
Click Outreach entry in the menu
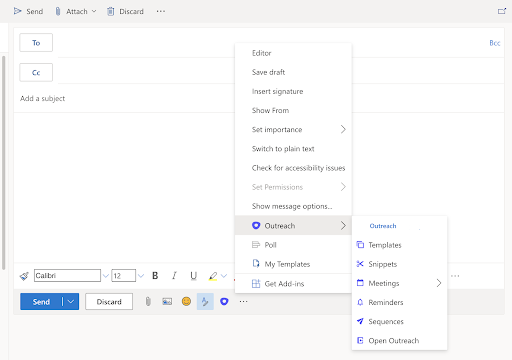click(293, 226)
